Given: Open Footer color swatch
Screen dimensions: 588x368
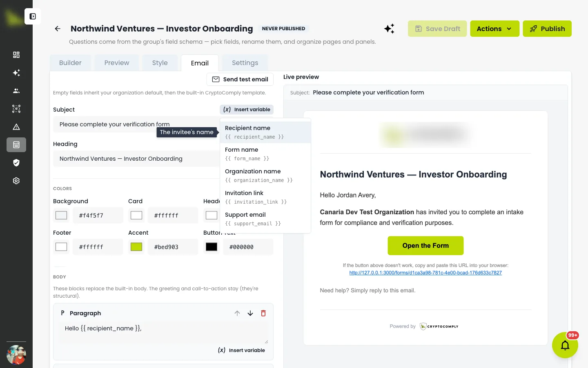Looking at the screenshot, I should click(61, 247).
